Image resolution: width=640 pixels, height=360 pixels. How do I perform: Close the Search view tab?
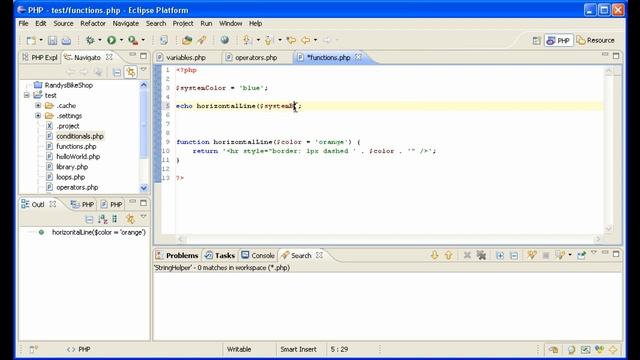[x=319, y=255]
